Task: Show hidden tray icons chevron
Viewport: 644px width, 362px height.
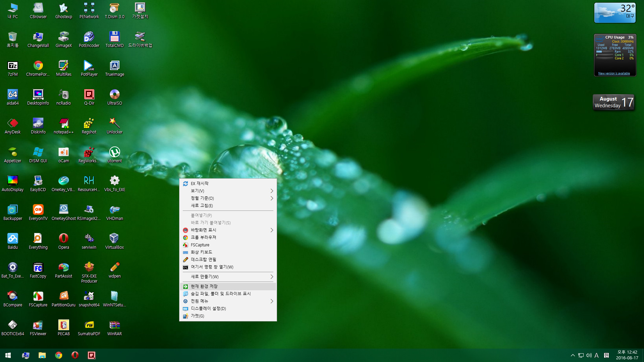Action: 573,355
